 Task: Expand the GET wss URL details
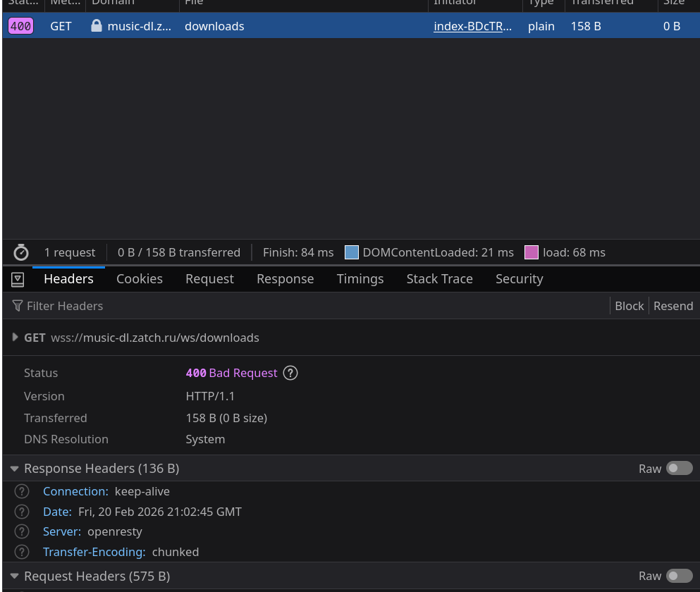click(x=16, y=338)
